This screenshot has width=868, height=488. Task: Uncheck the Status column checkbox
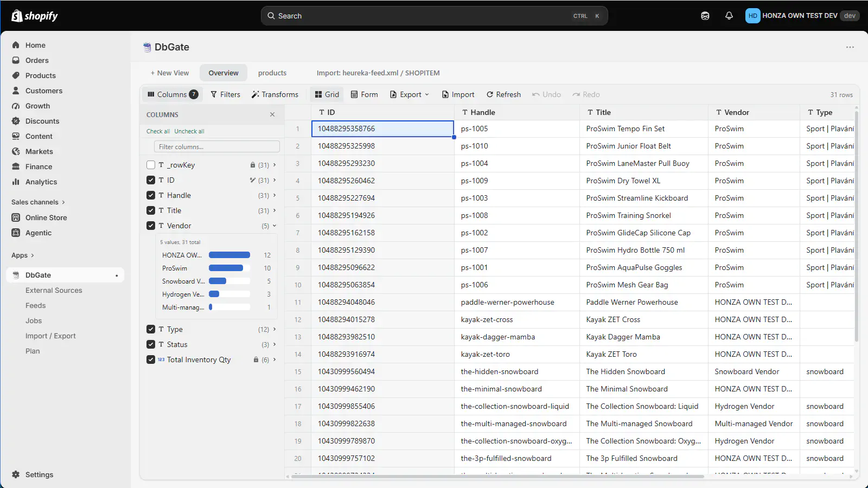click(x=151, y=344)
